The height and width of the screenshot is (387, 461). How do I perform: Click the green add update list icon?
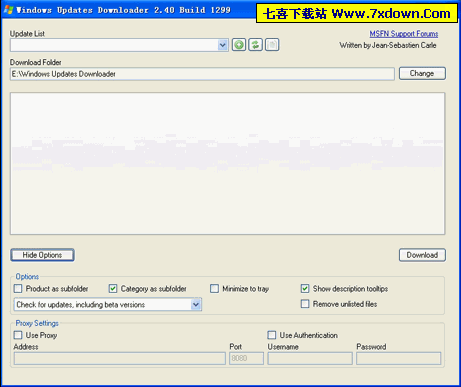(x=239, y=45)
